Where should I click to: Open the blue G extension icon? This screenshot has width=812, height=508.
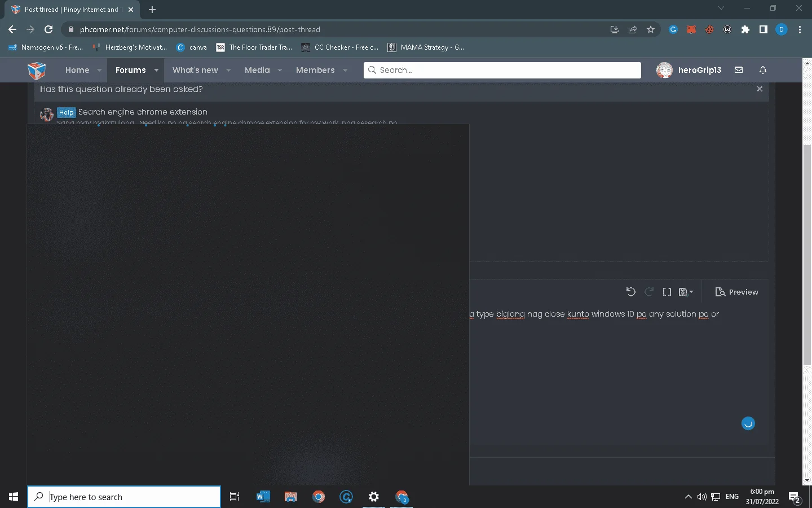673,29
